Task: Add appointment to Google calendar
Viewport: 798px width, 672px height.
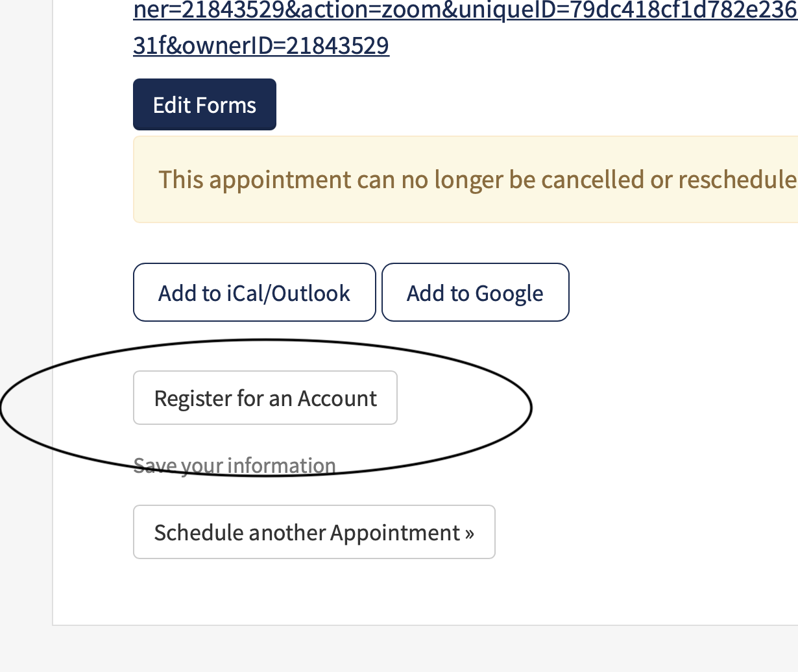Action: tap(475, 293)
